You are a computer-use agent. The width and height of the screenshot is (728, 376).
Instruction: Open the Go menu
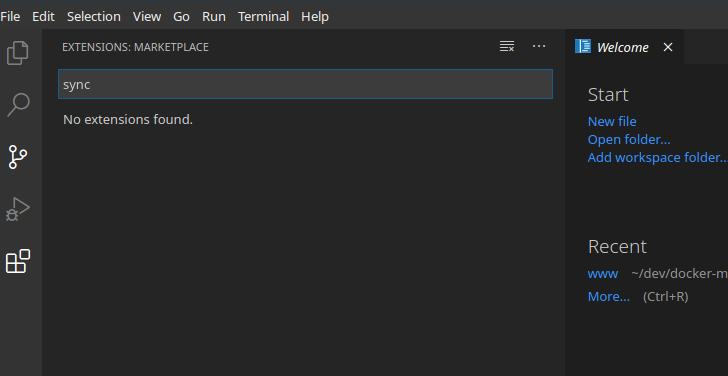(181, 17)
